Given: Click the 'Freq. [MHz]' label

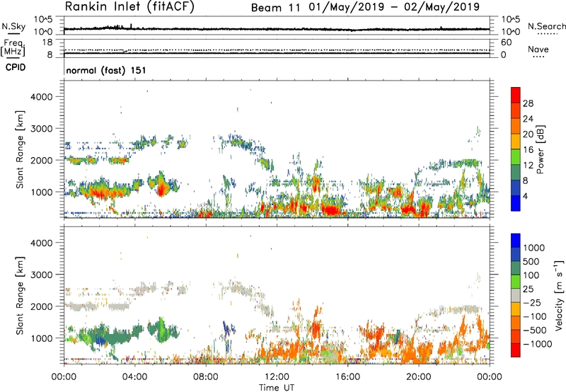Looking at the screenshot, I should [13, 48].
